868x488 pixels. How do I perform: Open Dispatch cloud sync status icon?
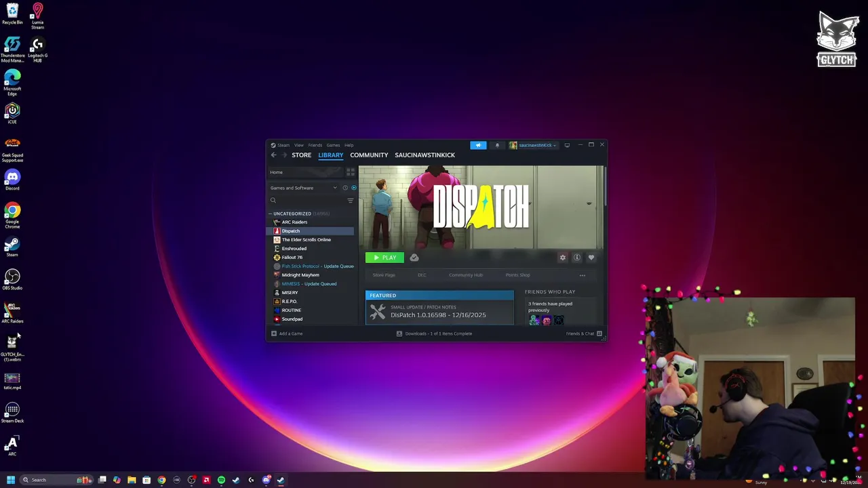(414, 258)
